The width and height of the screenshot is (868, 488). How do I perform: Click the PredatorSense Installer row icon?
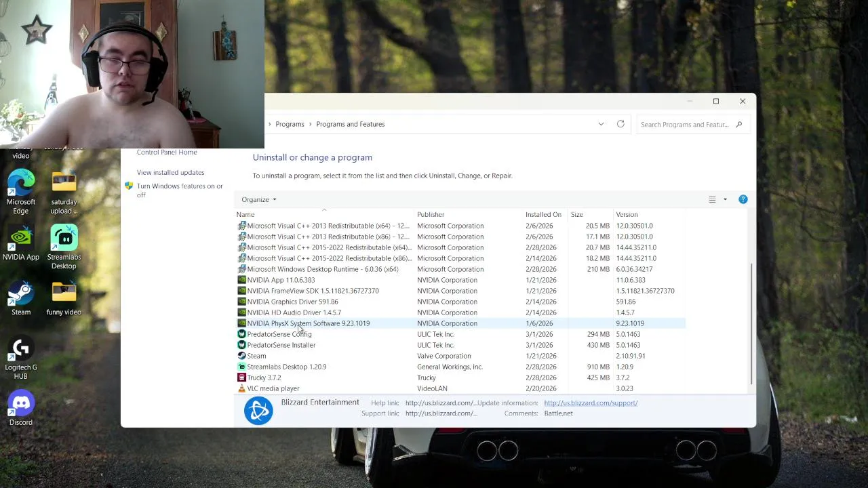241,345
